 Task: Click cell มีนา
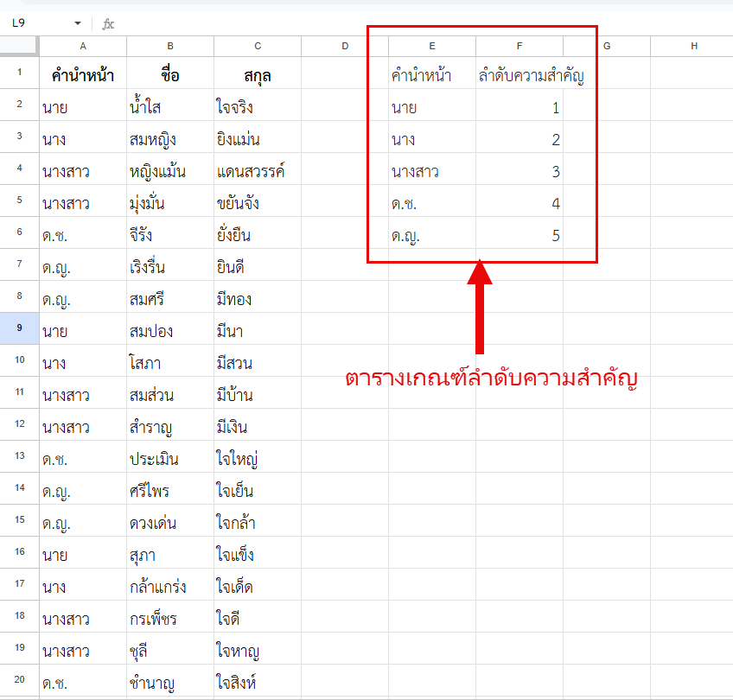coord(258,329)
